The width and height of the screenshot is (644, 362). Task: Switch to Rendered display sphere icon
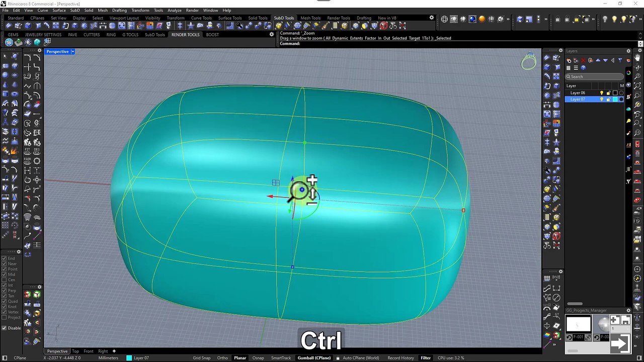pos(472,19)
